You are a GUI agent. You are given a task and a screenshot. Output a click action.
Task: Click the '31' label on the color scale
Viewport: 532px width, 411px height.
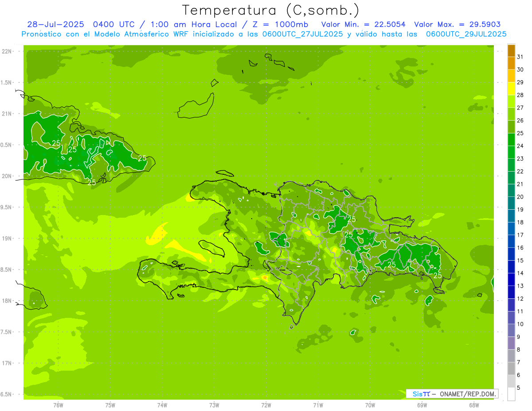pyautogui.click(x=520, y=57)
